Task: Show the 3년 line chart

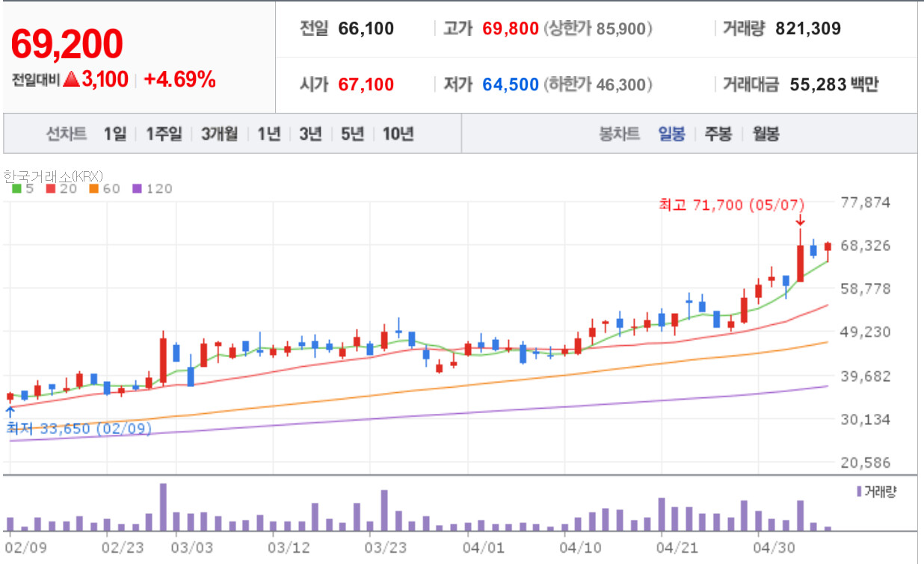Action: click(x=310, y=134)
